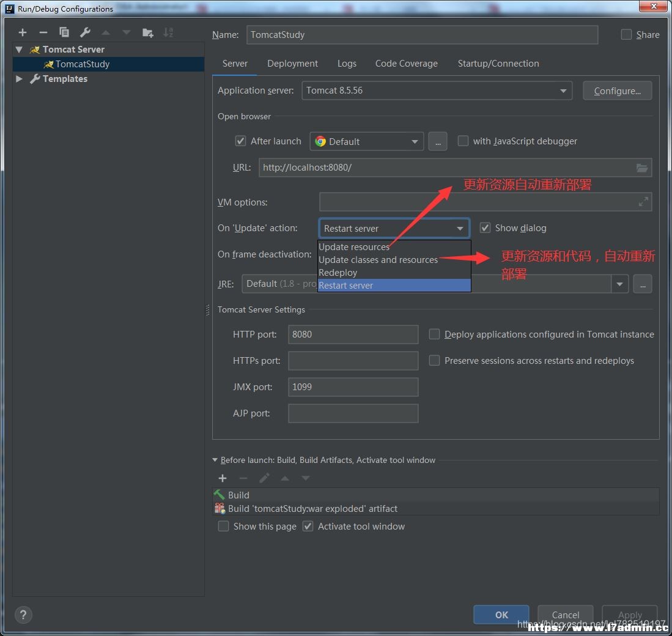The width and height of the screenshot is (672, 636).
Task: Create a new folder with the folder icon
Action: pyautogui.click(x=147, y=32)
